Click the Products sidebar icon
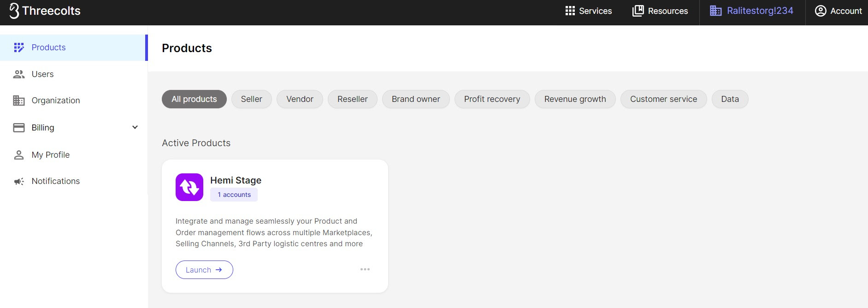 coord(19,47)
